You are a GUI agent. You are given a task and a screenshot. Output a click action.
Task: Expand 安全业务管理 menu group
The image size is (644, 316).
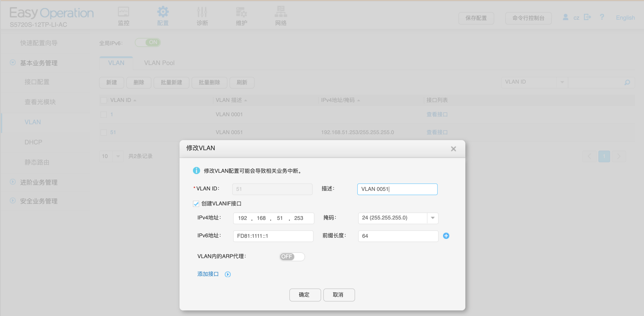pos(13,201)
